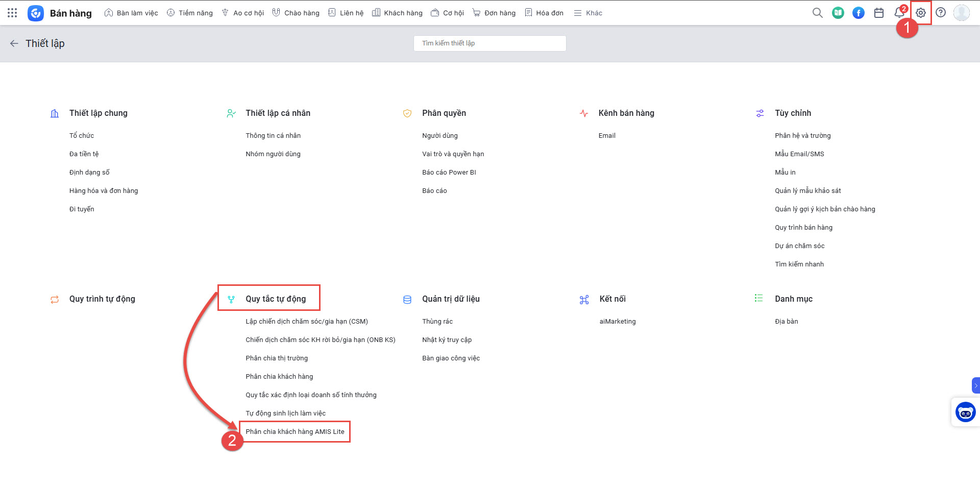This screenshot has width=980, height=487.
Task: Open the Đơn hàng tab
Action: [x=494, y=13]
